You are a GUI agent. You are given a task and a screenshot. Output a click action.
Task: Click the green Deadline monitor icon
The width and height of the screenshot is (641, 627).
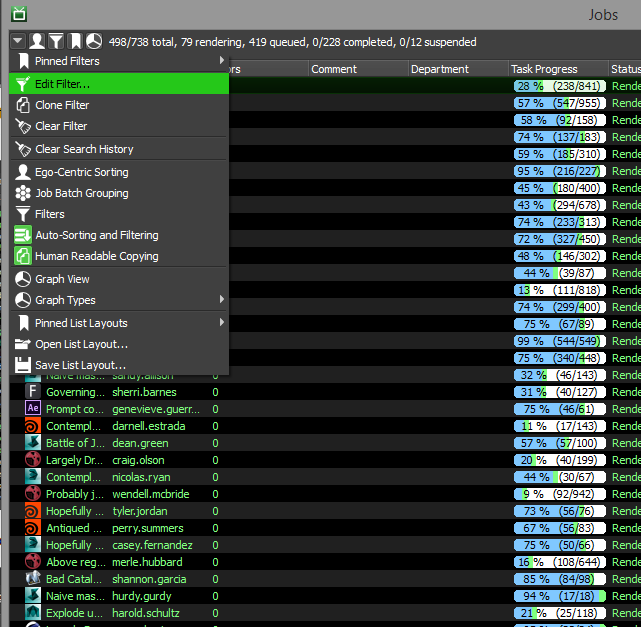(19, 14)
